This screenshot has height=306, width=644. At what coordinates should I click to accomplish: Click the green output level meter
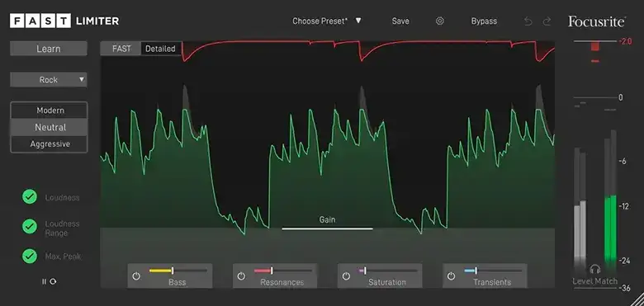point(610,229)
